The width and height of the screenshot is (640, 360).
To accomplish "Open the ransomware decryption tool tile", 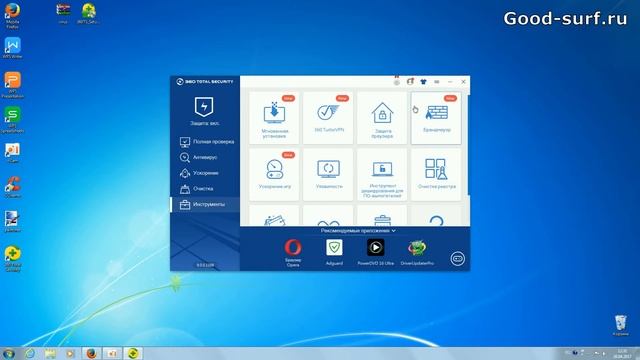I will point(382,174).
